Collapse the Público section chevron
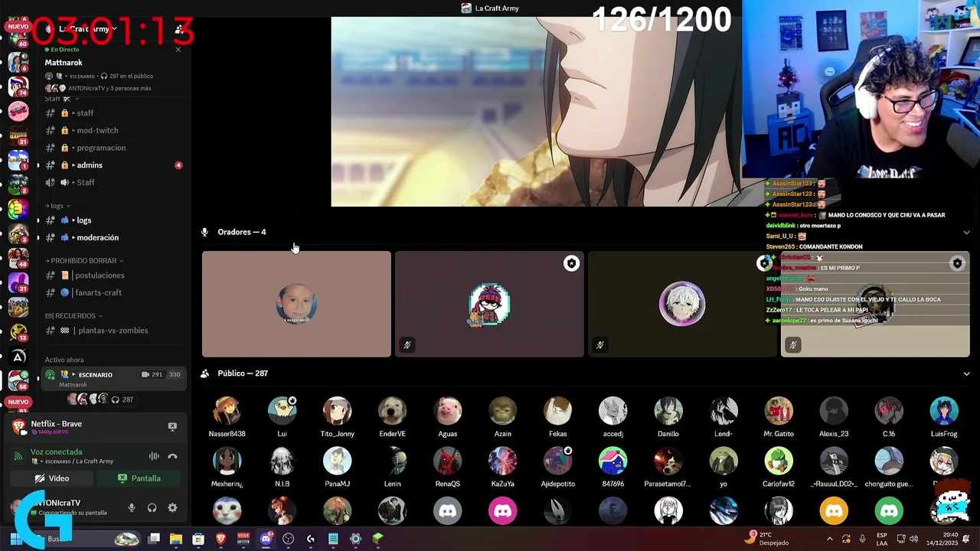Viewport: 980px width, 551px height. [966, 373]
